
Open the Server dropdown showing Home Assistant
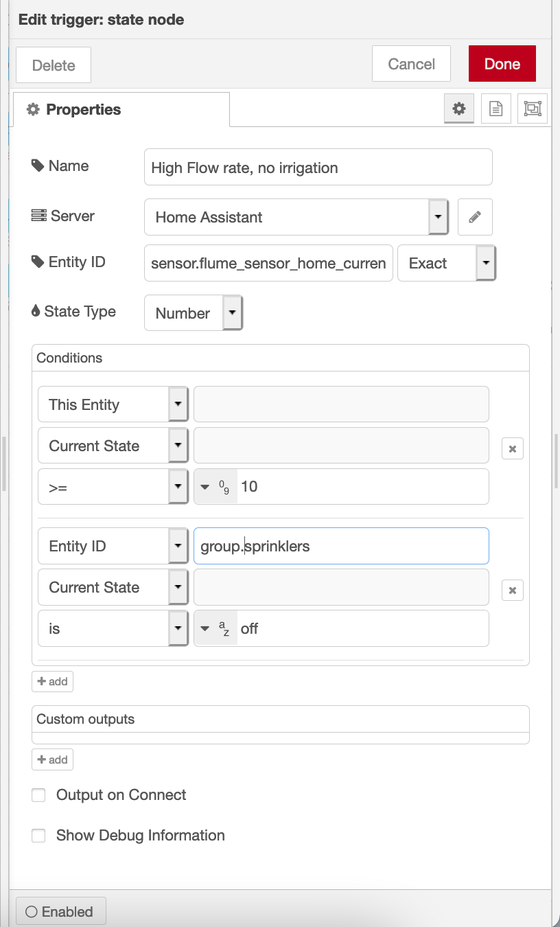pos(296,217)
